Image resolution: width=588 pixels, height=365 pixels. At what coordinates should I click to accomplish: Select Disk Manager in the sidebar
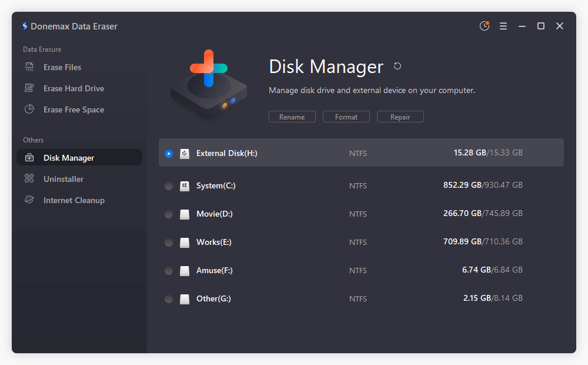[x=79, y=157]
